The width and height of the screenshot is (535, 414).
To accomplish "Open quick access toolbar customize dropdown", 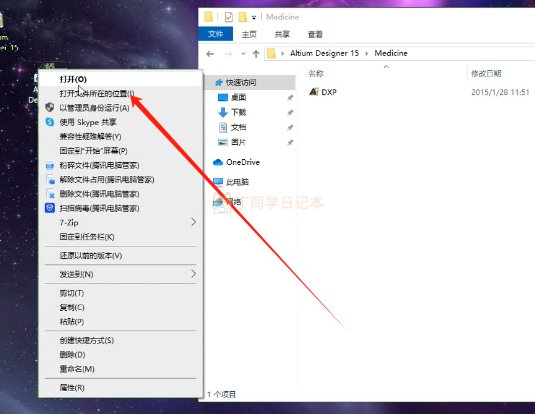I will (254, 17).
